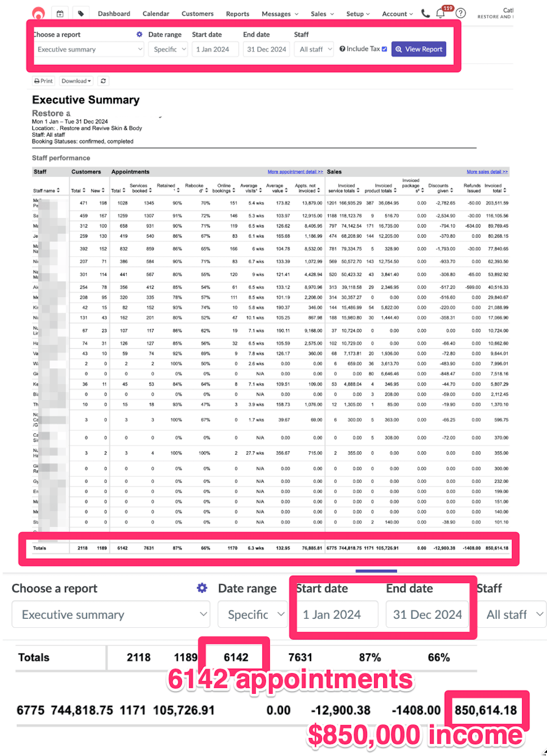Click the help icon beside Include Tax
This screenshot has width=547, height=756.
[x=342, y=49]
